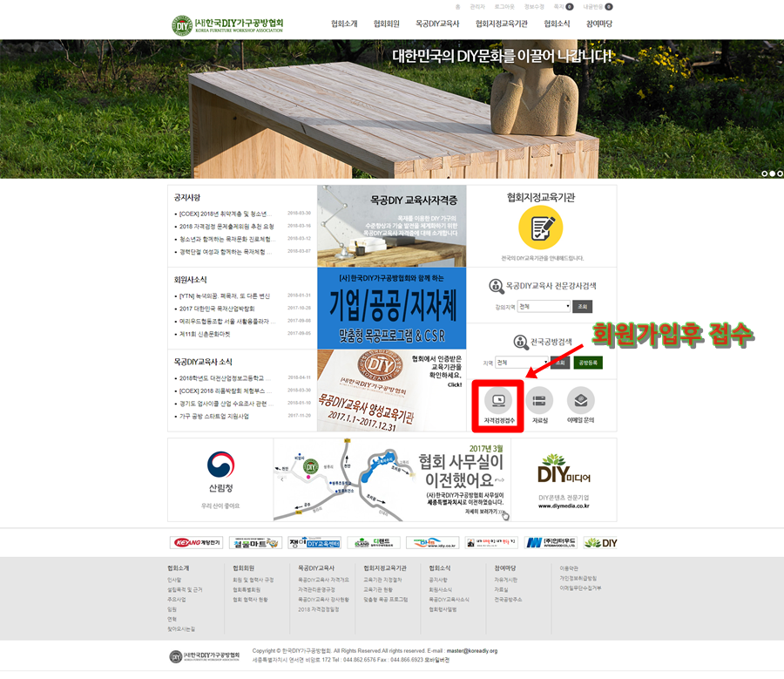Open the 자료실 archive icon
This screenshot has width=784, height=679.
tap(540, 401)
